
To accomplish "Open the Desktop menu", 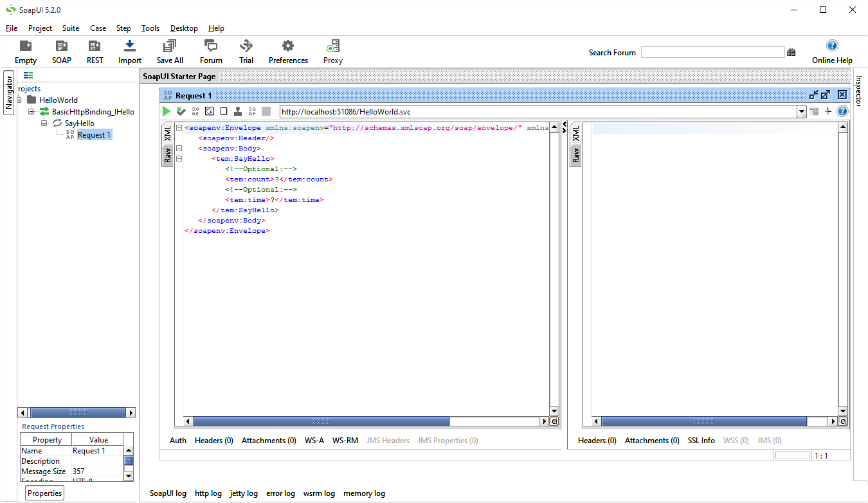I will coord(184,28).
